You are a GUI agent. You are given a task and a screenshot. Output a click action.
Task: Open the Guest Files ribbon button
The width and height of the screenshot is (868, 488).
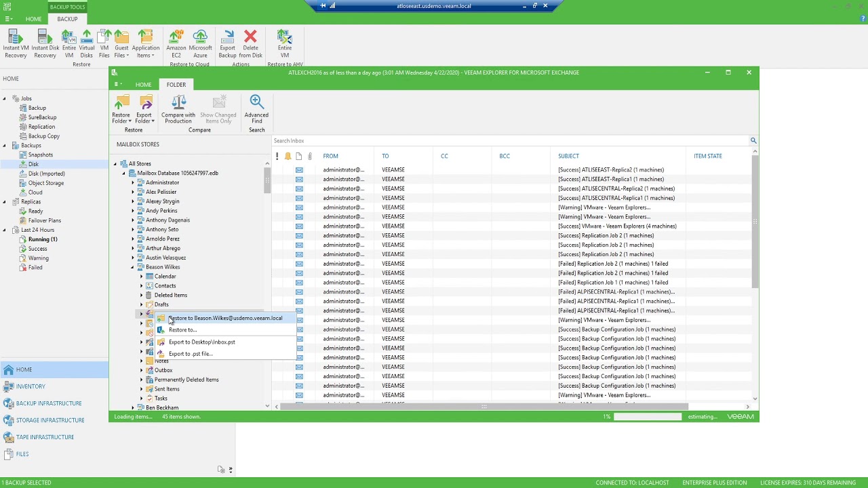tap(121, 44)
